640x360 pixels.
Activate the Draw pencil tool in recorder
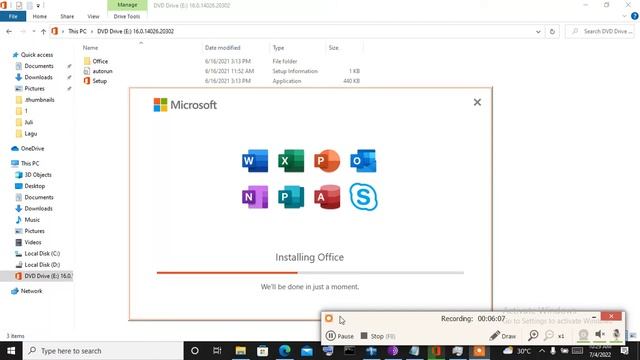tap(502, 336)
